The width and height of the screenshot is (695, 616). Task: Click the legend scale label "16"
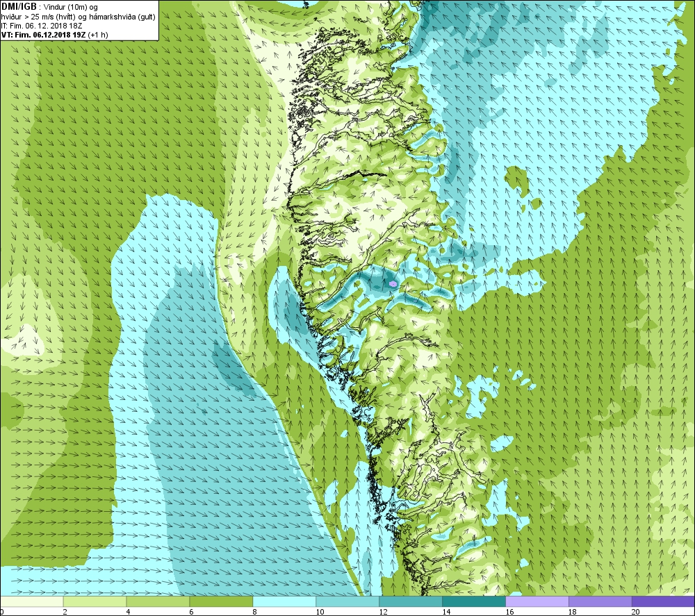click(509, 612)
